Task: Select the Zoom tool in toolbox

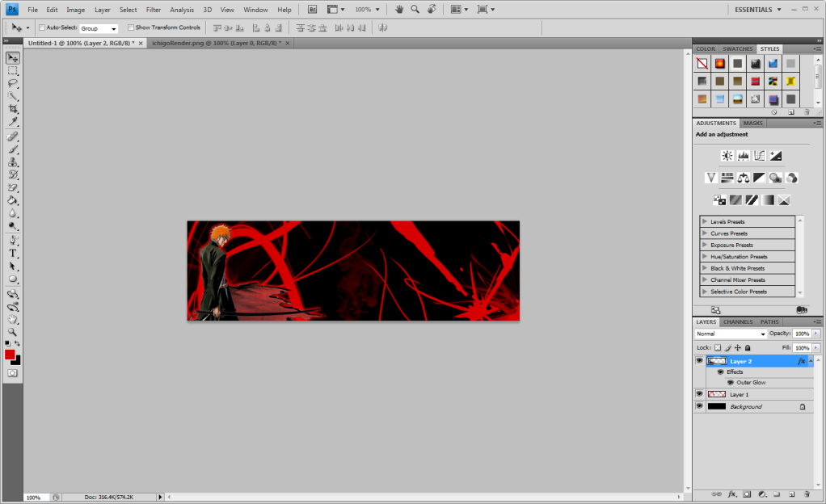Action: click(x=13, y=332)
